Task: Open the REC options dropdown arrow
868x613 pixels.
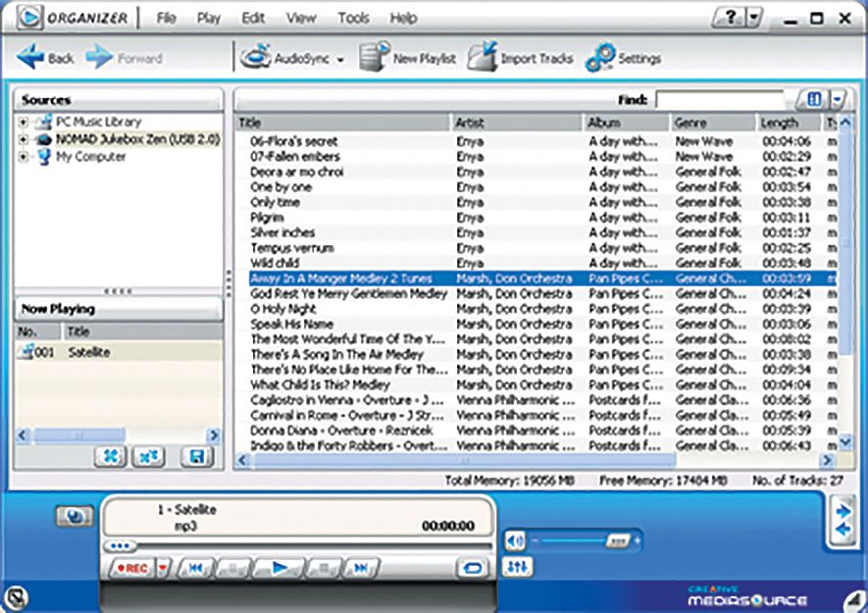Action: click(x=164, y=568)
